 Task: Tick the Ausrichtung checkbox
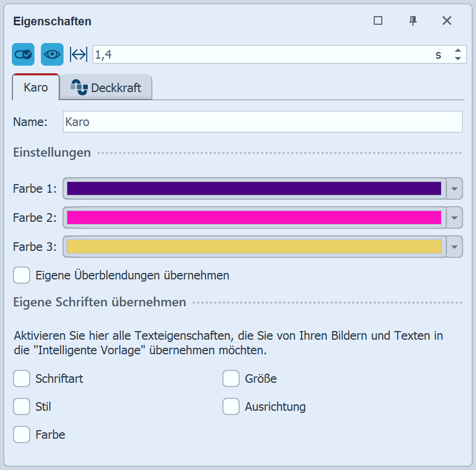click(x=231, y=406)
